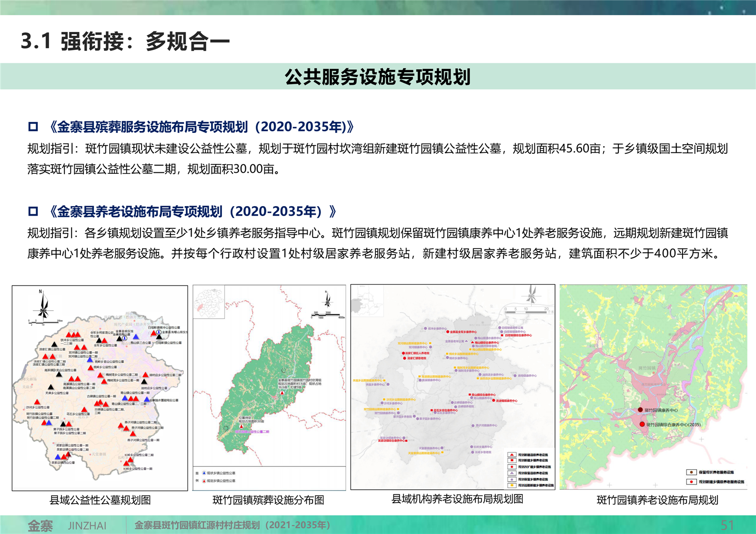Click north arrow on Banzhuyuan funeral map
The width and height of the screenshot is (756, 534).
coord(328,299)
